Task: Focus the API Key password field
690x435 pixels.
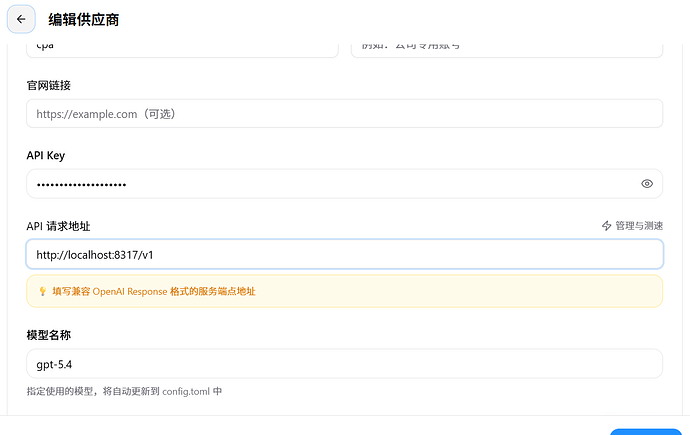Action: click(x=345, y=184)
